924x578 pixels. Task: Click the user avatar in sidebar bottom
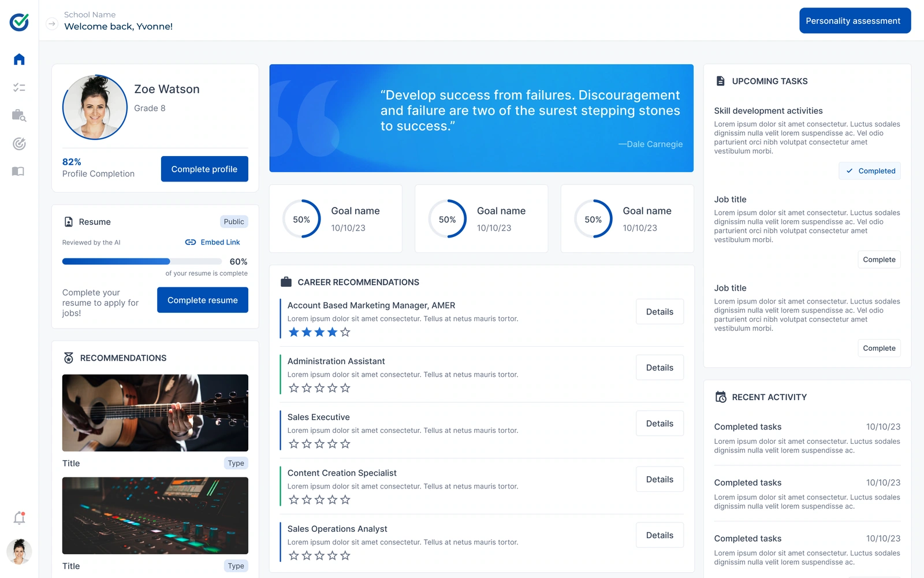tap(19, 551)
